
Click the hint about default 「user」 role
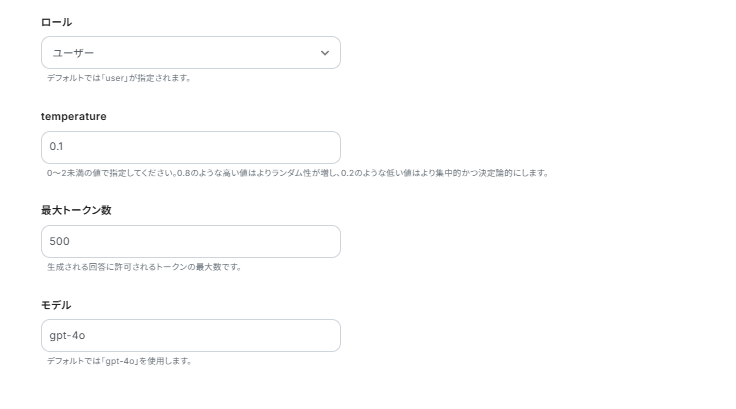(x=118, y=78)
